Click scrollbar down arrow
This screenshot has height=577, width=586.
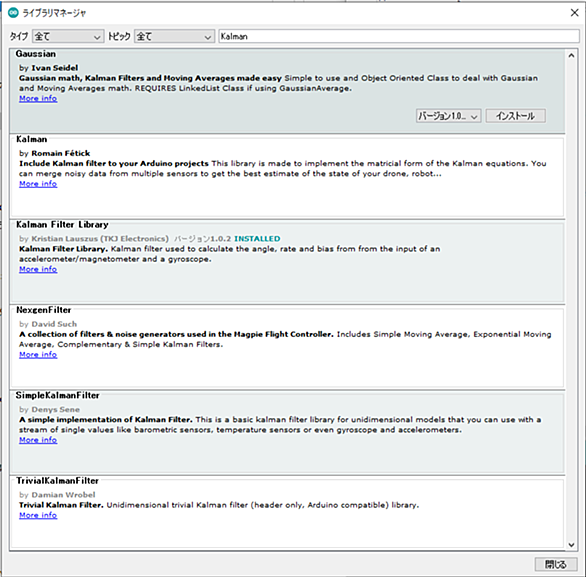(571, 545)
